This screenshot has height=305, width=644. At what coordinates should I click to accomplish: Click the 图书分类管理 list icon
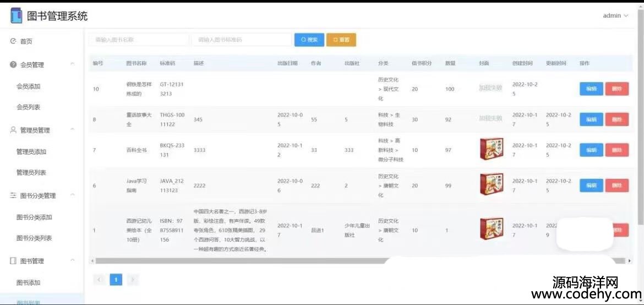[13, 195]
